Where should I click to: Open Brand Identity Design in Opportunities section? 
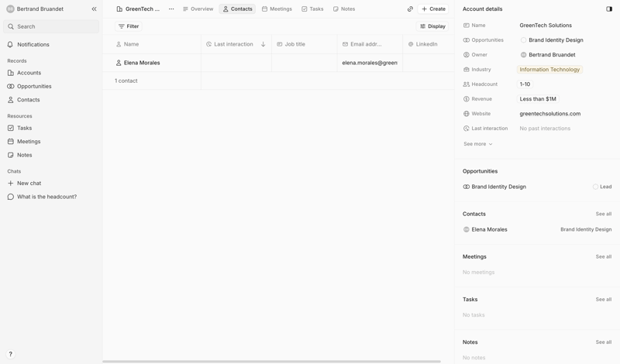tap(494, 187)
